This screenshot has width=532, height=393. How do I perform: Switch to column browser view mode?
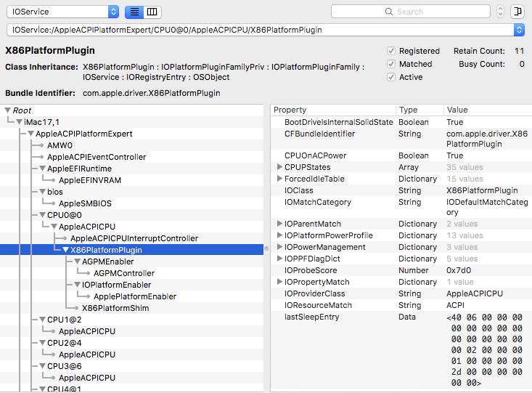click(x=152, y=12)
